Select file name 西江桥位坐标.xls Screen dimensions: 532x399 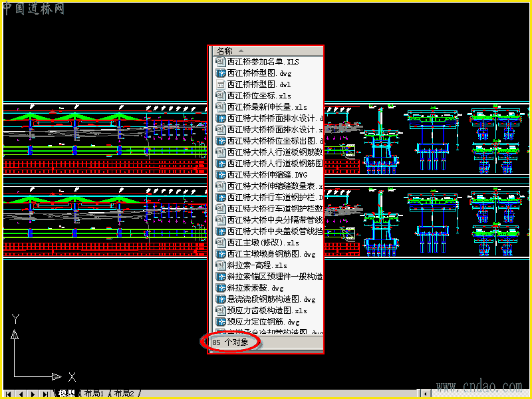(259, 96)
